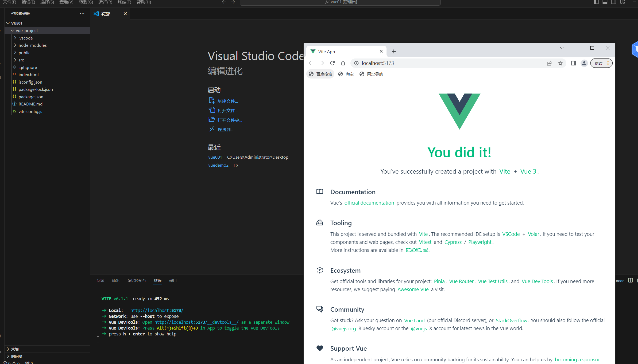638x364 pixels.
Task: Click the split terminal icon next to node
Action: [x=631, y=280]
